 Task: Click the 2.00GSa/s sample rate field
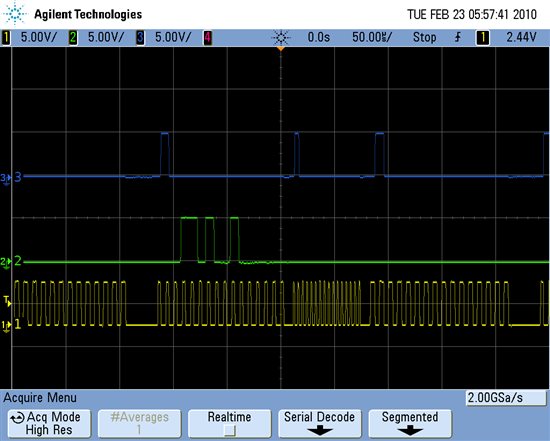click(506, 398)
